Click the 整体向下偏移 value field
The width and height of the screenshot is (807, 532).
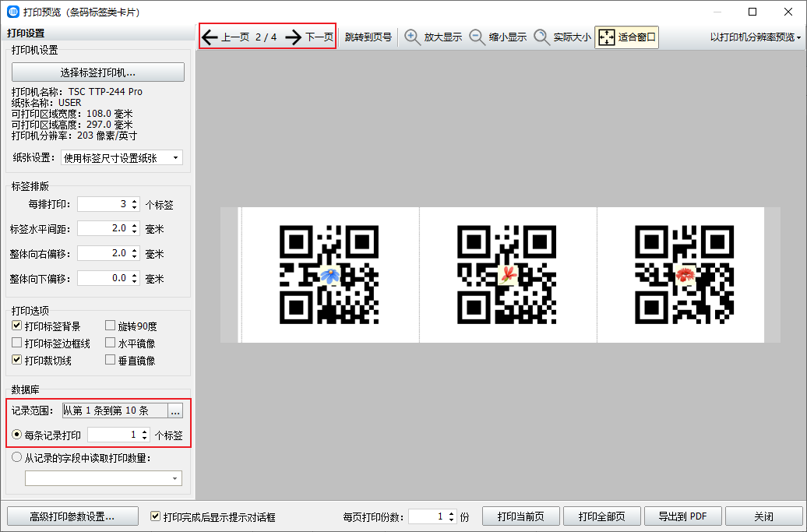coord(103,278)
